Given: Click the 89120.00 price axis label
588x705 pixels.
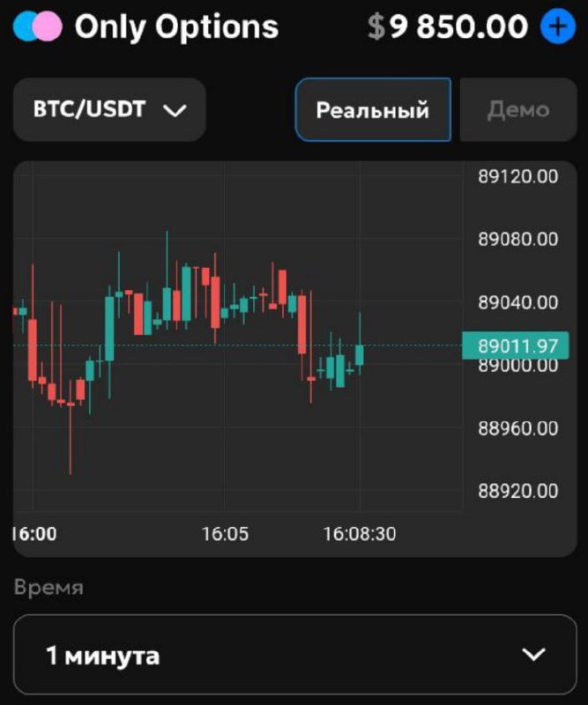Looking at the screenshot, I should pyautogui.click(x=518, y=176).
